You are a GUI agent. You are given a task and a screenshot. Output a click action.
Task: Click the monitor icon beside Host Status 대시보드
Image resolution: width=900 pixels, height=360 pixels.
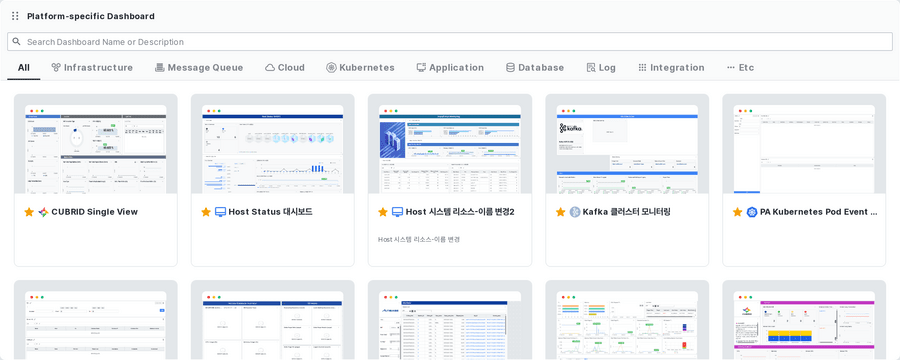point(220,212)
